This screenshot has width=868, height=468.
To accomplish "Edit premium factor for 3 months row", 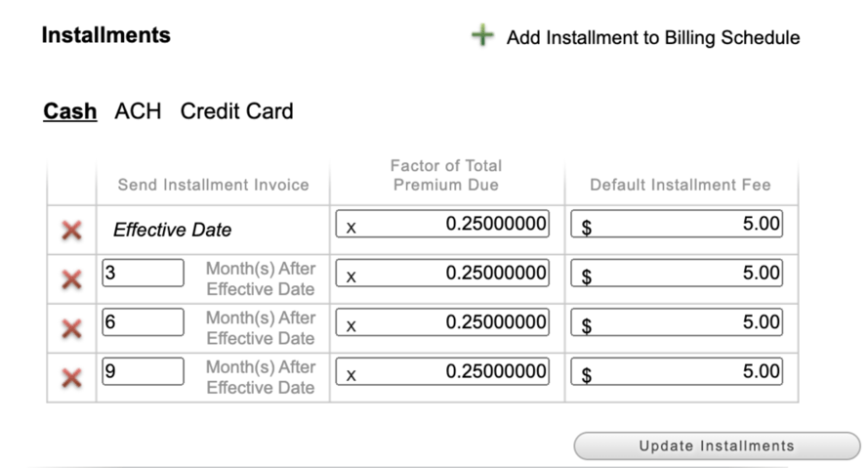I will click(x=442, y=273).
